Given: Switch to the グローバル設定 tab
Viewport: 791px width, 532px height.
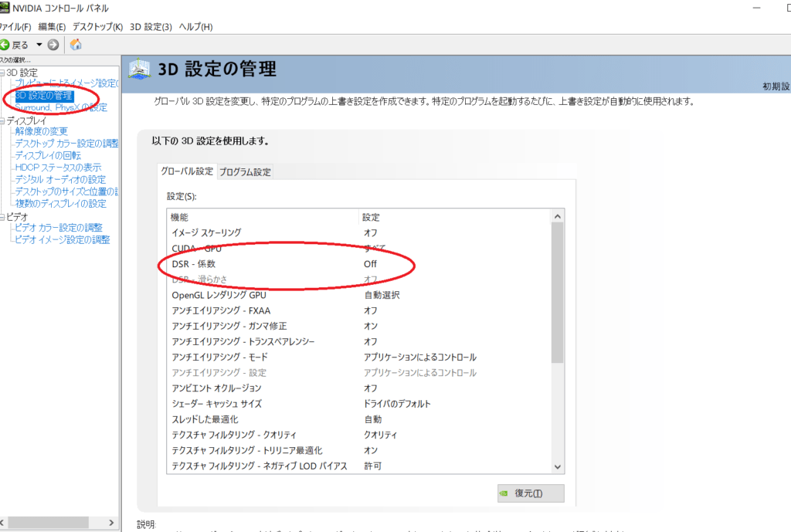Looking at the screenshot, I should pos(187,171).
